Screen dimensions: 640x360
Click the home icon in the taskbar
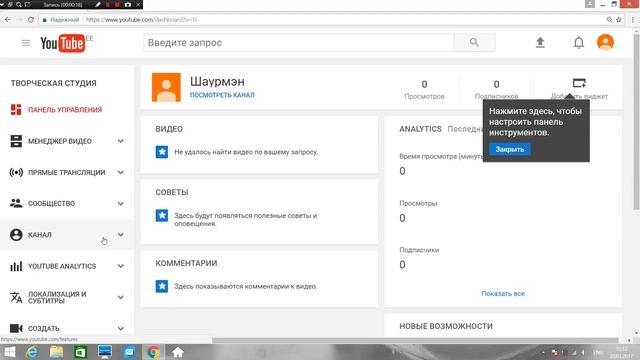click(178, 352)
